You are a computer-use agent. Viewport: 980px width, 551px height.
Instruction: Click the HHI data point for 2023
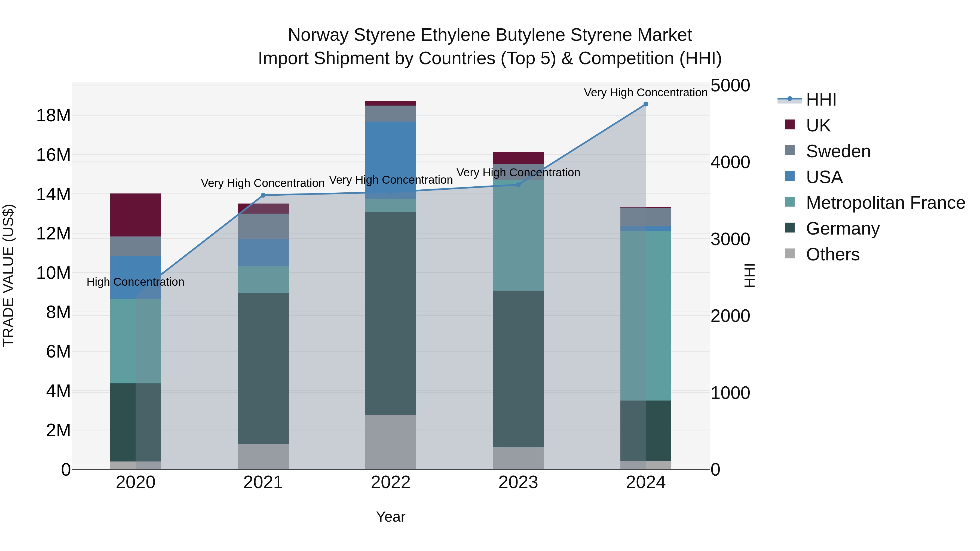coord(518,184)
